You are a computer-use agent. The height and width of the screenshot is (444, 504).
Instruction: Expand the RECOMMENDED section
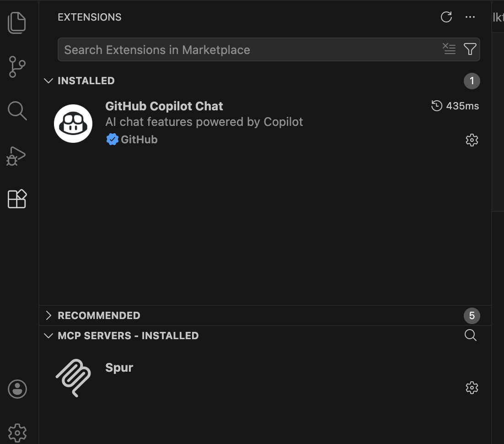point(49,315)
